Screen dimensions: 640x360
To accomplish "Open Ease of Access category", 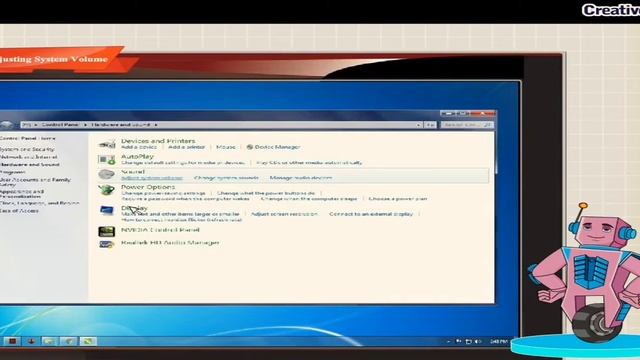I will (x=19, y=211).
